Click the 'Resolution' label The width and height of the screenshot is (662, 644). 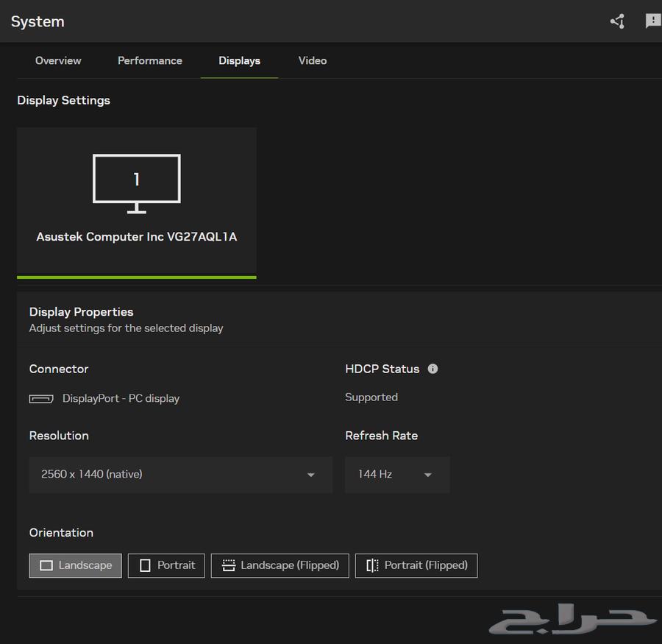click(x=59, y=436)
